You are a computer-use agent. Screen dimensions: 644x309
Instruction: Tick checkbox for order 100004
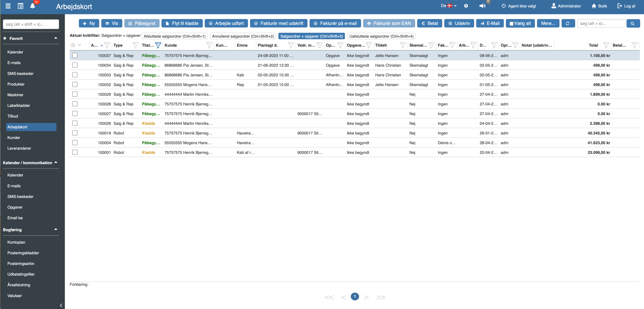click(x=75, y=143)
